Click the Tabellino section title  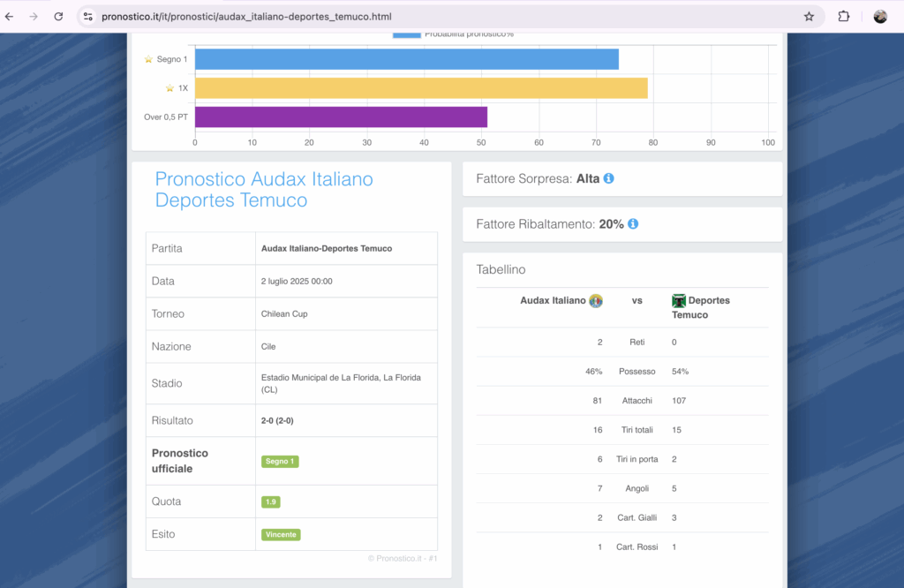(501, 270)
